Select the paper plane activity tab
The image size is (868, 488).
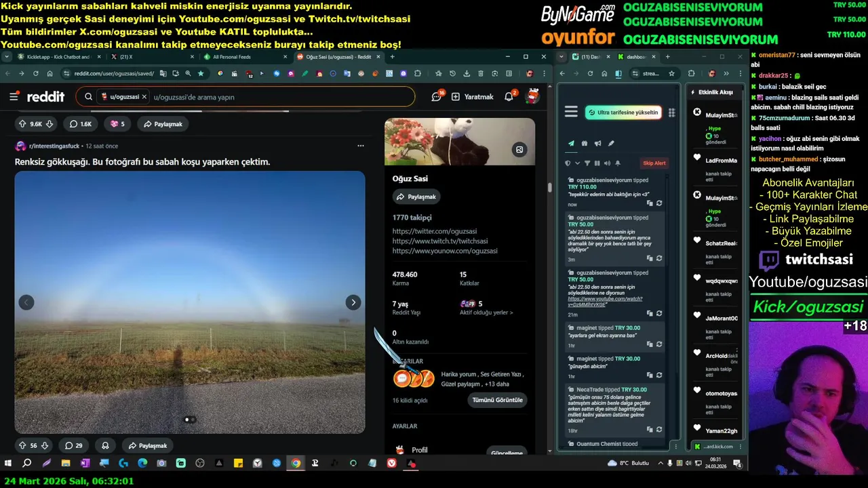pos(572,144)
